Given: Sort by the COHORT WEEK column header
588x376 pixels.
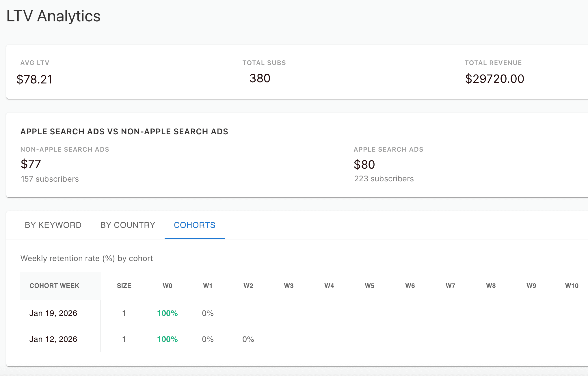Looking at the screenshot, I should point(54,286).
